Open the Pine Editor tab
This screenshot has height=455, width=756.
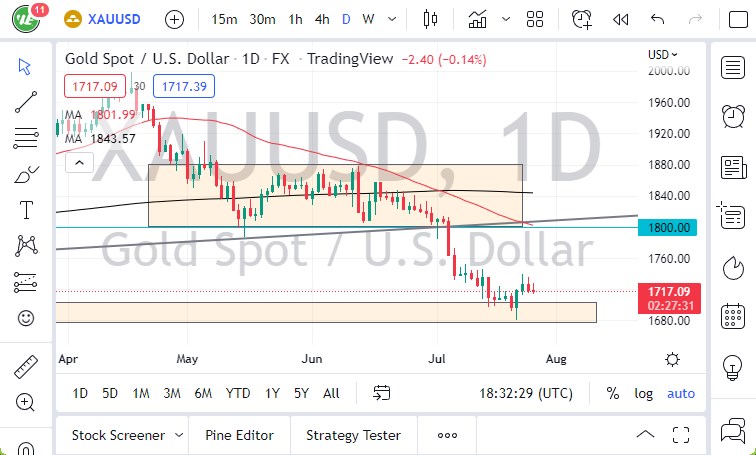tap(239, 435)
